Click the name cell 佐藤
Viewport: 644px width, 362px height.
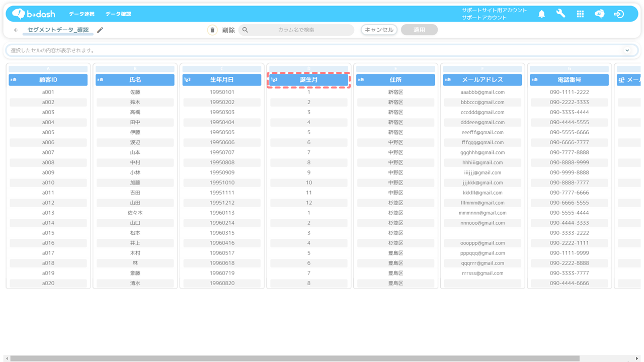point(135,92)
